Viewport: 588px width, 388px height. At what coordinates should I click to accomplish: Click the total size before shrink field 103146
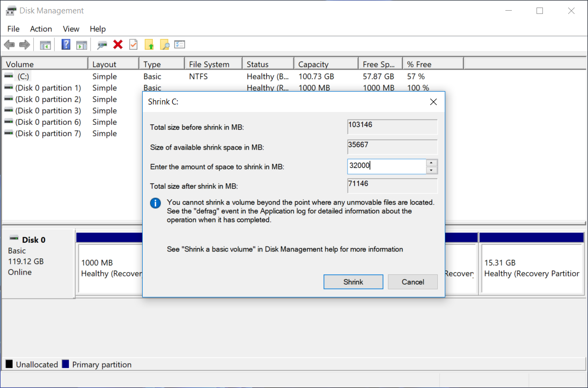pyautogui.click(x=392, y=126)
